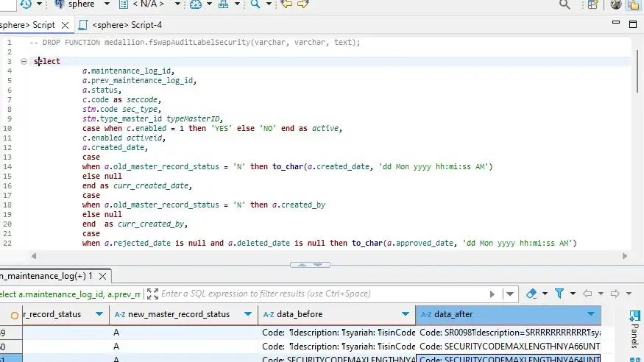
Task: Close the <sphere> Script editor tab
Action: pos(65,26)
